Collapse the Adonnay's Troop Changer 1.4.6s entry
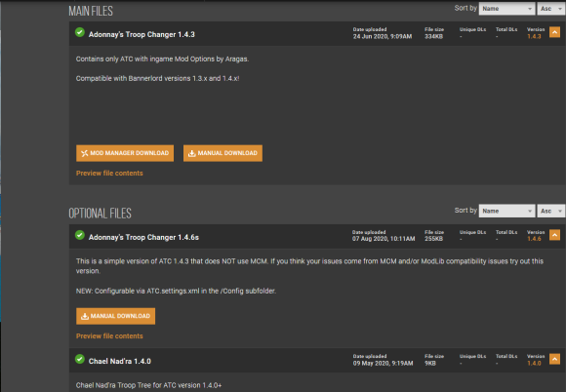 554,235
